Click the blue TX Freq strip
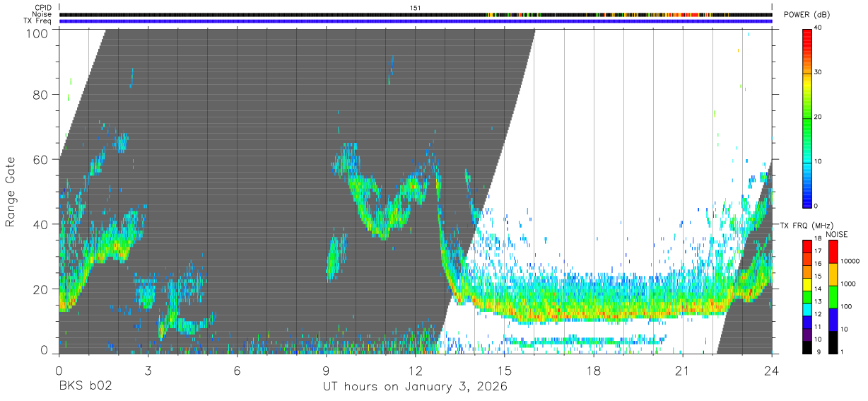The image size is (868, 401). pos(416,21)
